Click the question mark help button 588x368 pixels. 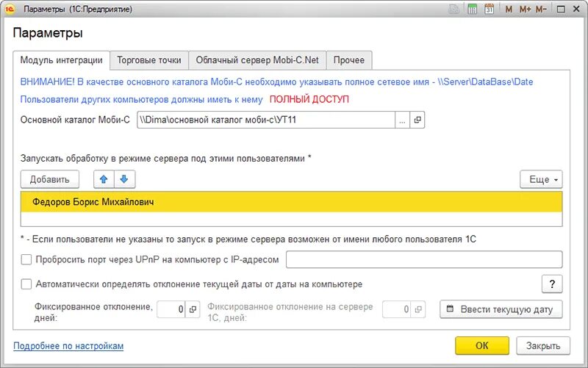pos(552,284)
